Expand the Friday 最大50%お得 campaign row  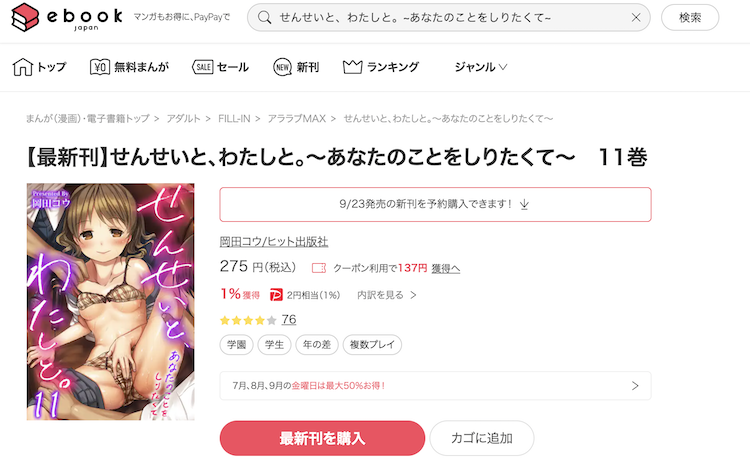click(x=435, y=386)
